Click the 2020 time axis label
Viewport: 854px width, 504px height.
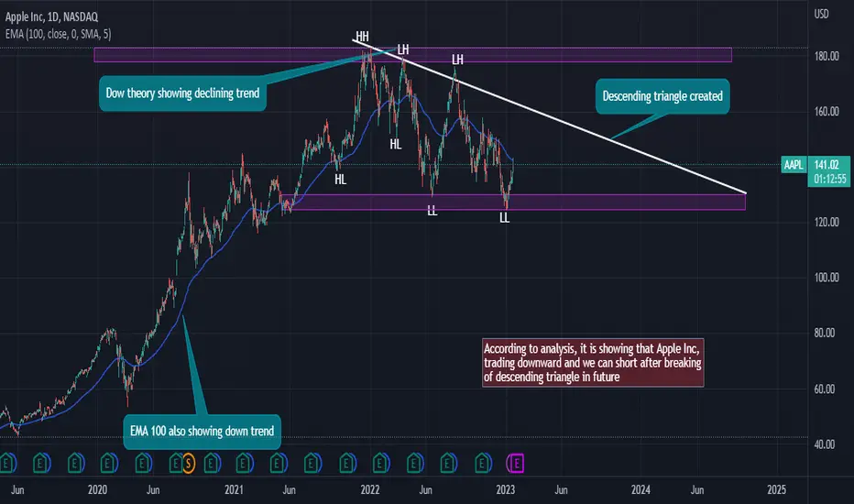click(x=97, y=490)
